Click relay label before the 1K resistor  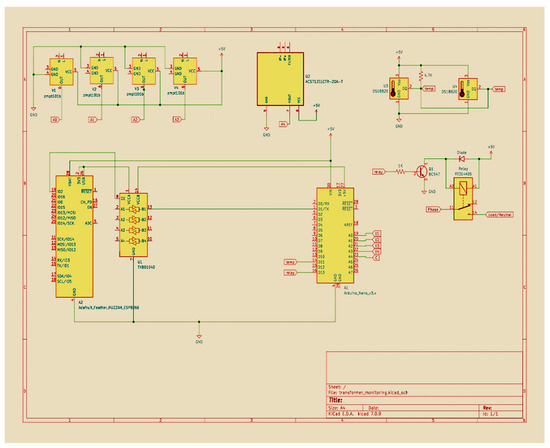(379, 172)
